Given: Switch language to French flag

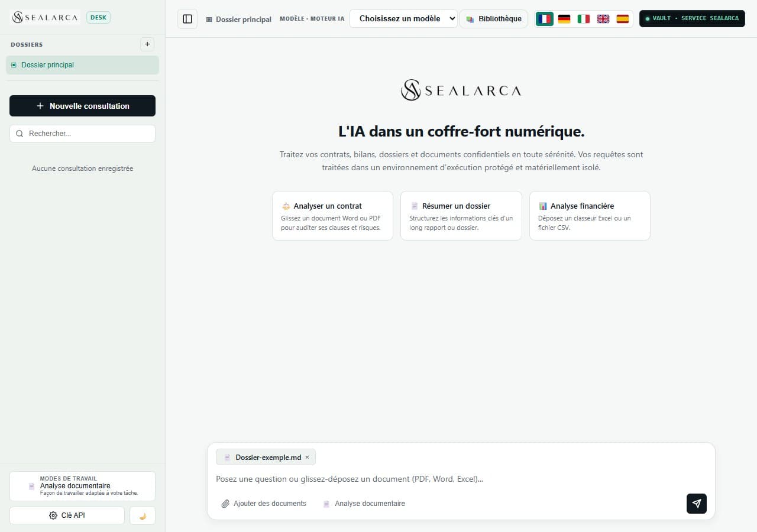Looking at the screenshot, I should point(544,19).
